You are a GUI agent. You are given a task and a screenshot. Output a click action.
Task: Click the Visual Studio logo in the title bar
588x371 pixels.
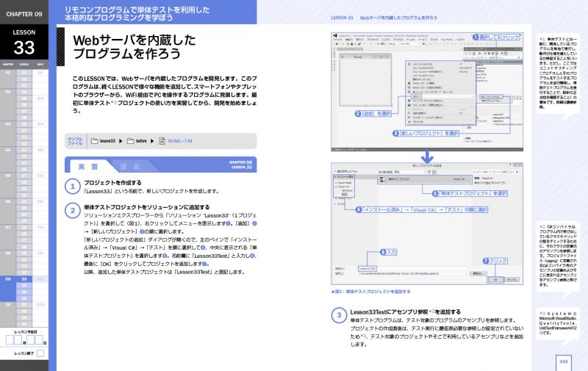click(335, 35)
